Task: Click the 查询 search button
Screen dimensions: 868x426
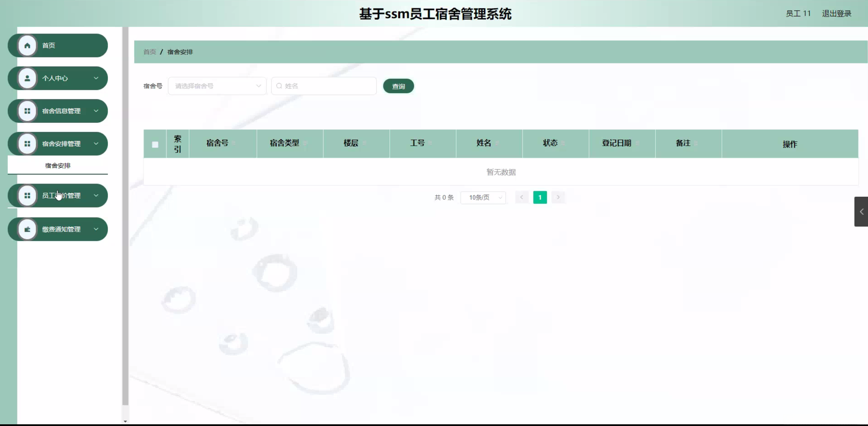Action: tap(398, 86)
